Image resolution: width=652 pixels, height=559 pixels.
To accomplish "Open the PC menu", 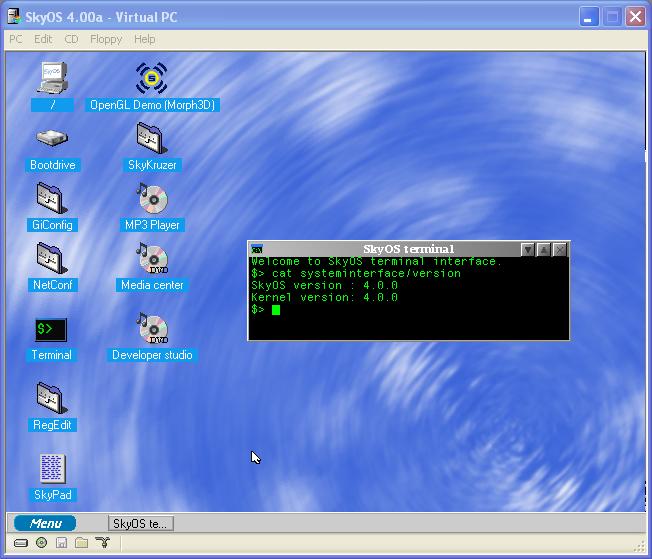I will [16, 39].
